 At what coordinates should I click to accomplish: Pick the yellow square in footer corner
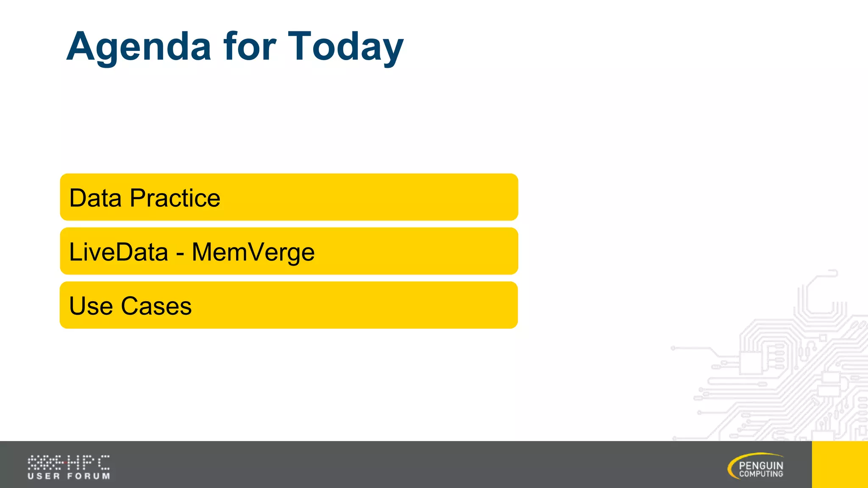pyautogui.click(x=840, y=464)
